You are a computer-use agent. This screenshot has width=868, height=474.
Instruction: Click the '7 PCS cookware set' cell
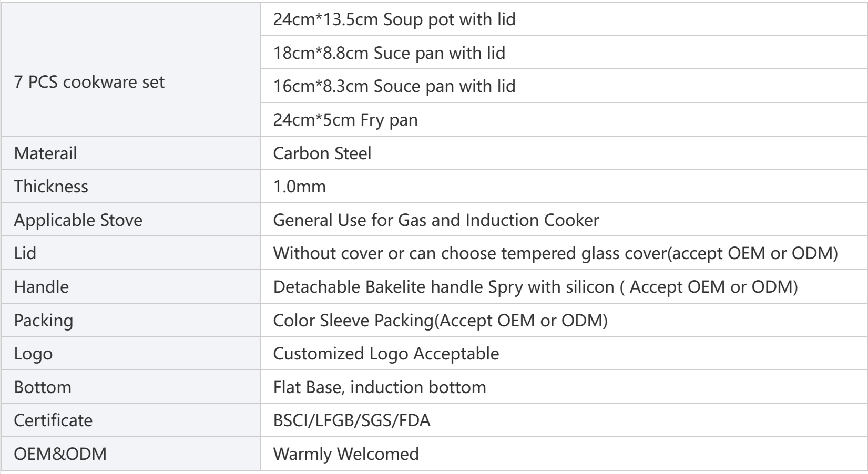point(131,69)
